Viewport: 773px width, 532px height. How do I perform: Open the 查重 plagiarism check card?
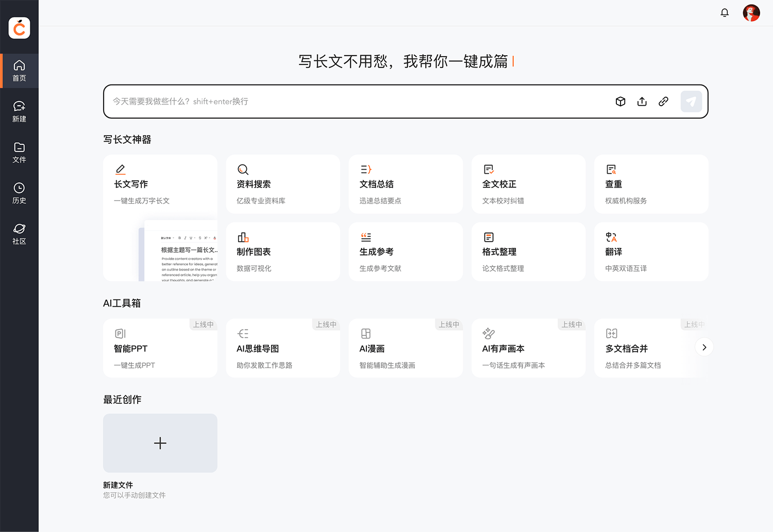[651, 184]
